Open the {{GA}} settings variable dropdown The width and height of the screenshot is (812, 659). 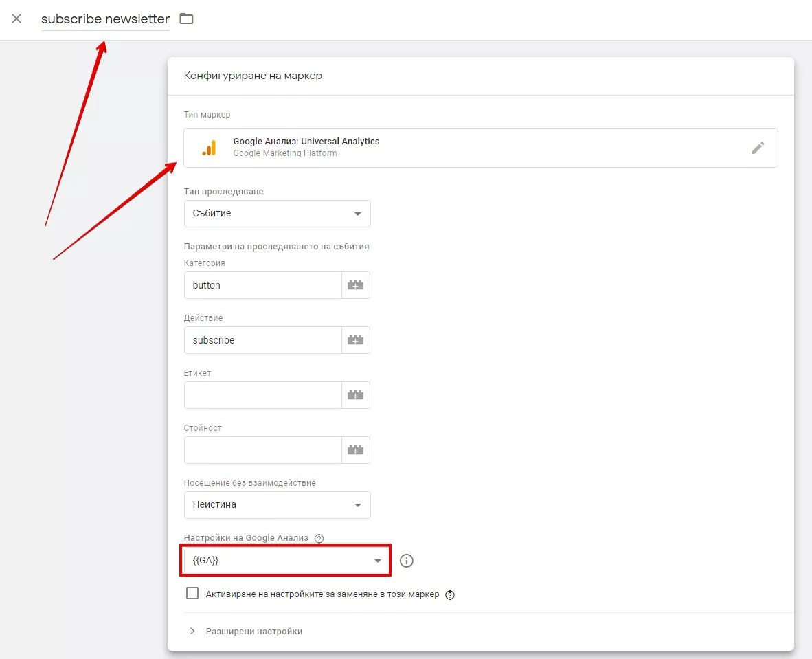(x=285, y=561)
